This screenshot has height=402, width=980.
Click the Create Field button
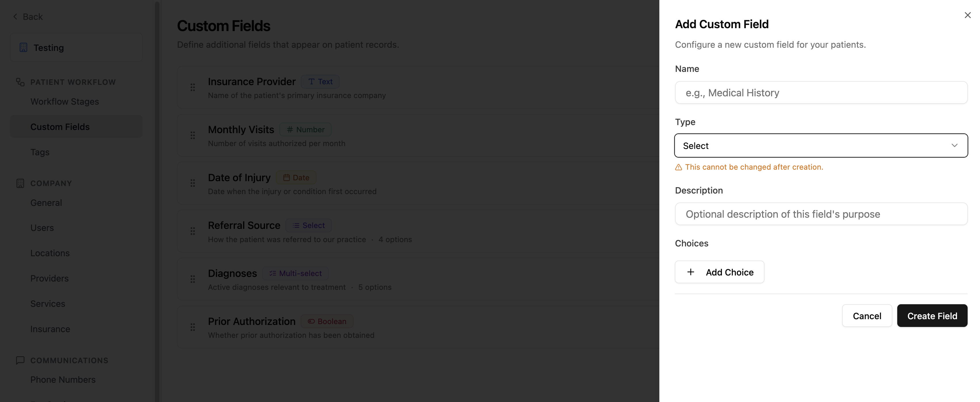point(932,315)
